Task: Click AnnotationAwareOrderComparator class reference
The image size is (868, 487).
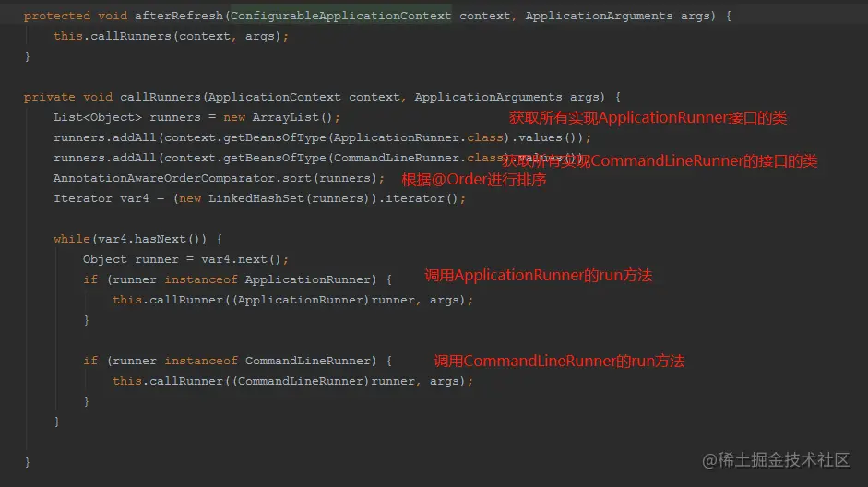Action: (164, 178)
